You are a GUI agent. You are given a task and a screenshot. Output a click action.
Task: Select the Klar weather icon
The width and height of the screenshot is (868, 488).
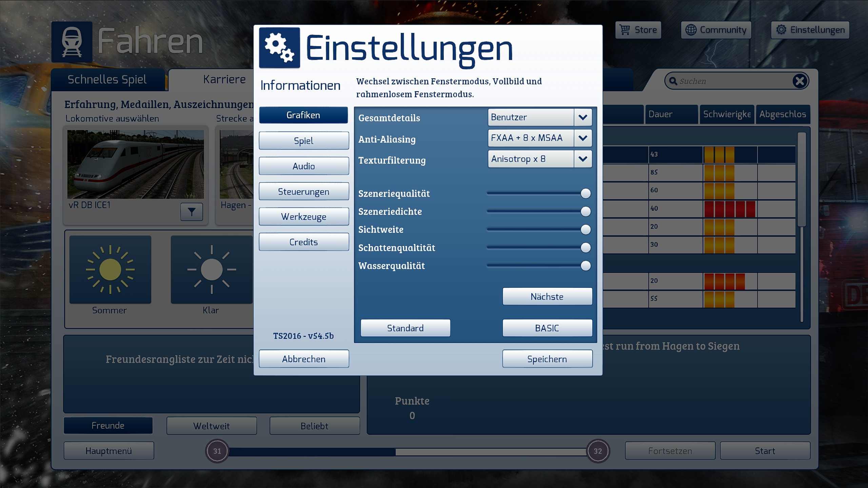[212, 269]
